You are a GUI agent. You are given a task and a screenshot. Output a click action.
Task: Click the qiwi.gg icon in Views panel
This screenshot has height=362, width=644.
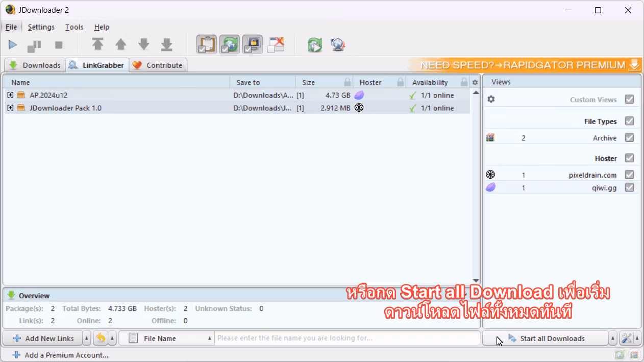[x=490, y=187]
